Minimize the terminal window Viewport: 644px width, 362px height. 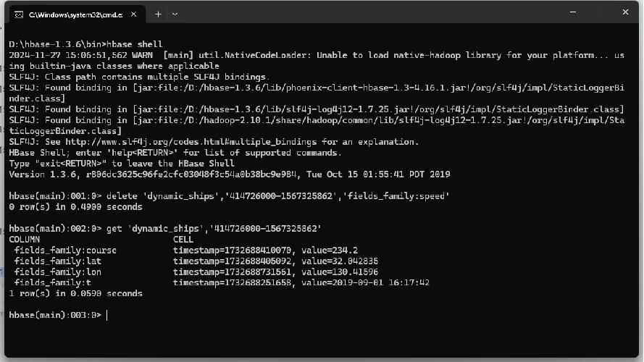[573, 12]
